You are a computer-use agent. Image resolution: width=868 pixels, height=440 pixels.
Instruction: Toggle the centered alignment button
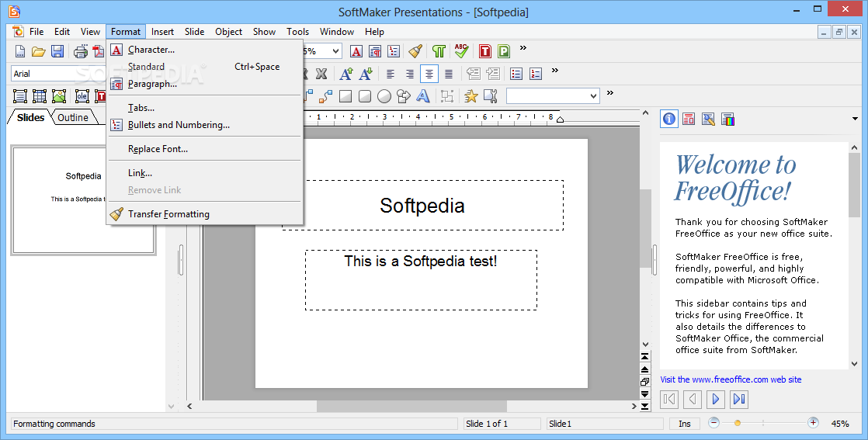pyautogui.click(x=429, y=74)
